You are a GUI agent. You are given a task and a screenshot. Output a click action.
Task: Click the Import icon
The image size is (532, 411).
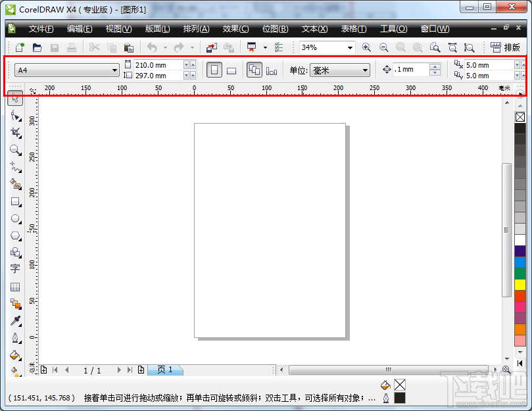[212, 47]
